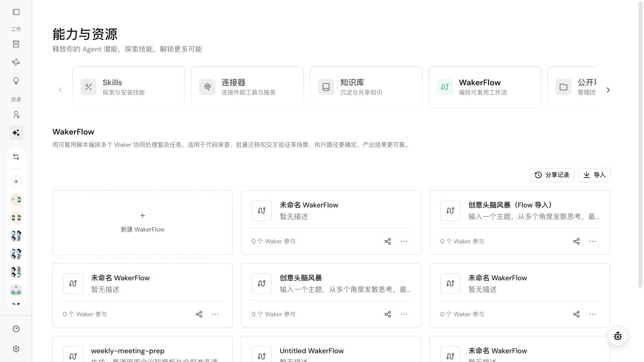Click the 连接器 connector icon

(x=207, y=87)
